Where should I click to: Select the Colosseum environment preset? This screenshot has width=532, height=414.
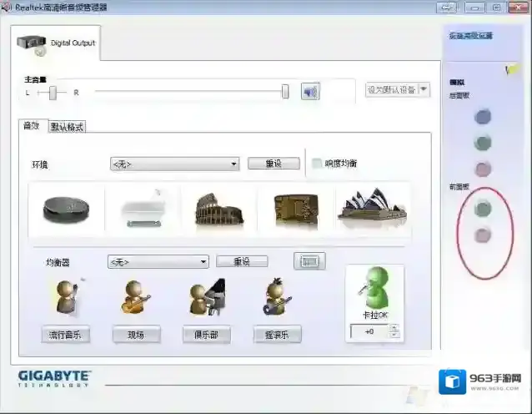tap(218, 209)
